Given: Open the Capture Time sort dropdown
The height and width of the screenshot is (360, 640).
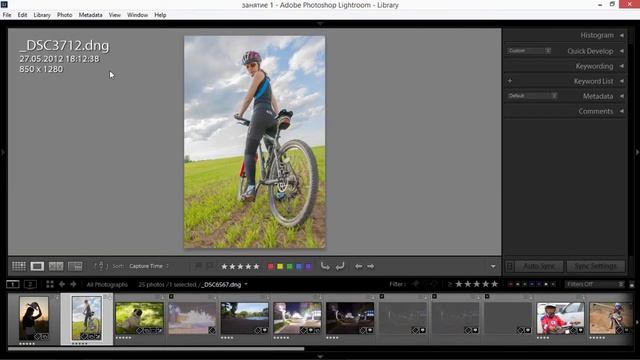Looking at the screenshot, I should point(149,266).
